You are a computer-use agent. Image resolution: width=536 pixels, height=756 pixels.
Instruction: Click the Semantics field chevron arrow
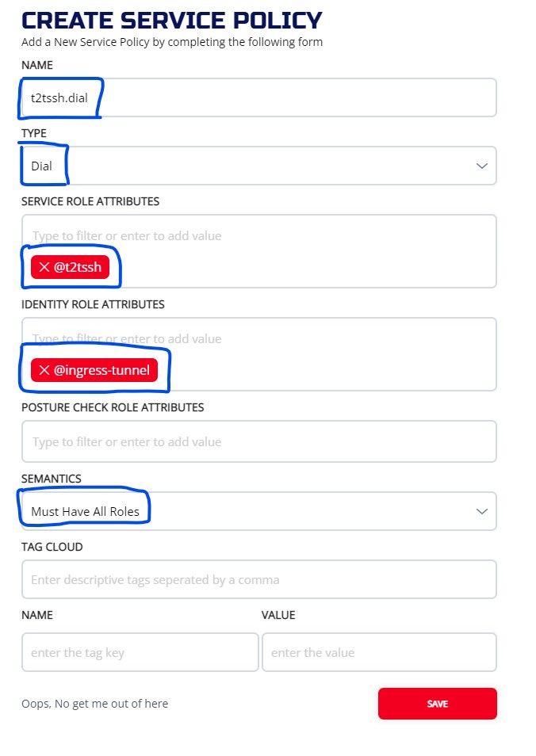[481, 512]
